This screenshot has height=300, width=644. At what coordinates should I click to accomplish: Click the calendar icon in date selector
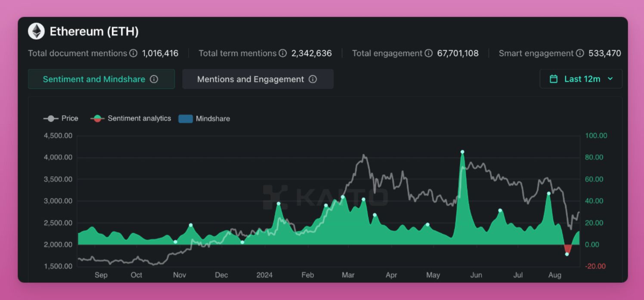click(554, 79)
